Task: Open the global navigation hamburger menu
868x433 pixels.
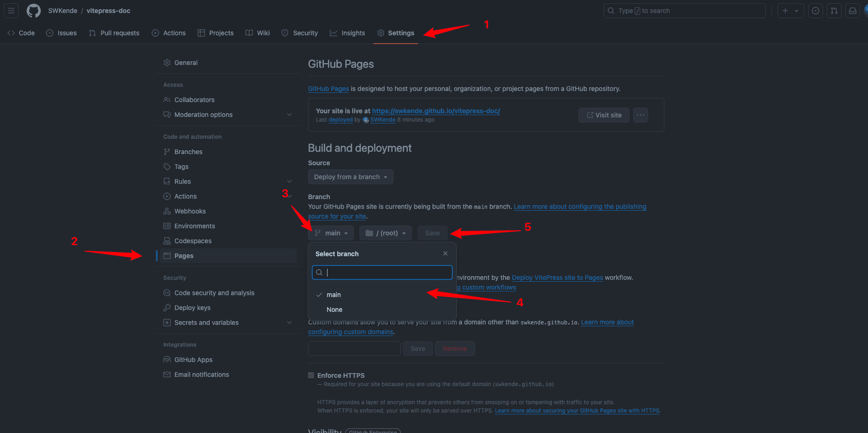Action: (11, 10)
